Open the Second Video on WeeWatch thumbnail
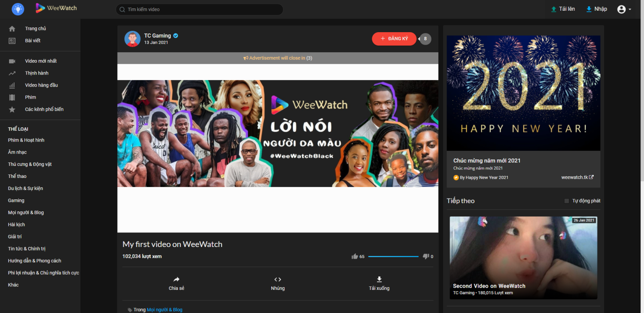This screenshot has height=313, width=644. (x=523, y=257)
